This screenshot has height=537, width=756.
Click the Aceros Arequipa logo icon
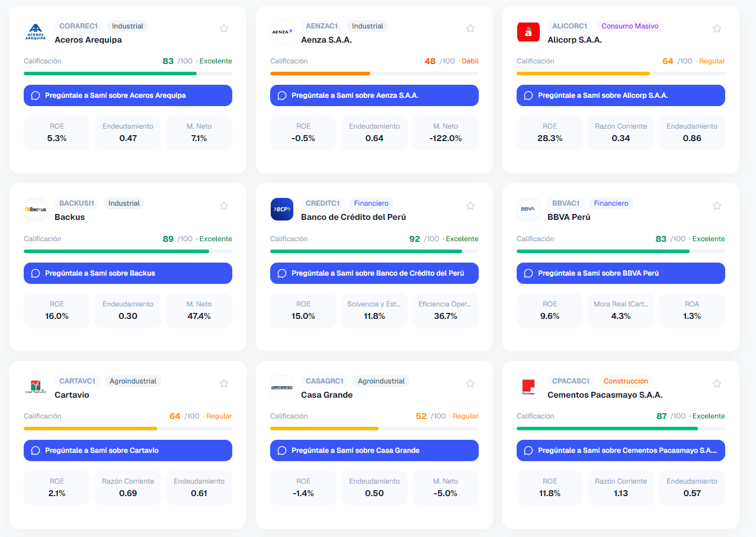pyautogui.click(x=36, y=32)
